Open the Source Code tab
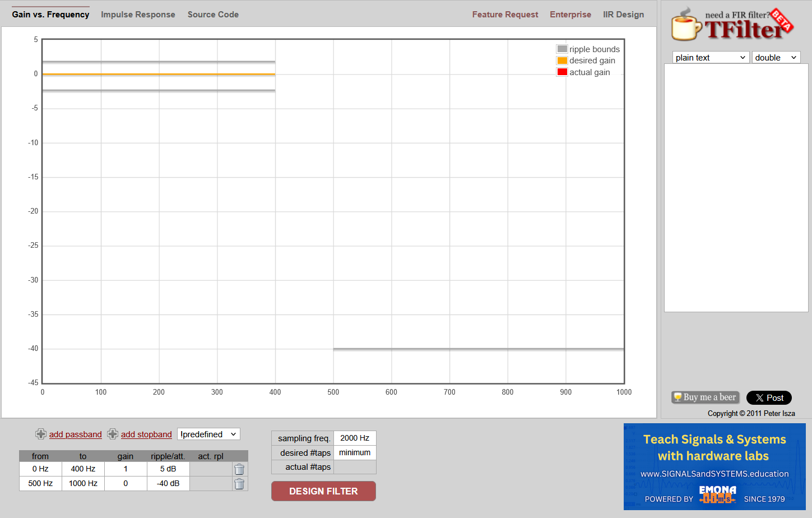 [213, 15]
